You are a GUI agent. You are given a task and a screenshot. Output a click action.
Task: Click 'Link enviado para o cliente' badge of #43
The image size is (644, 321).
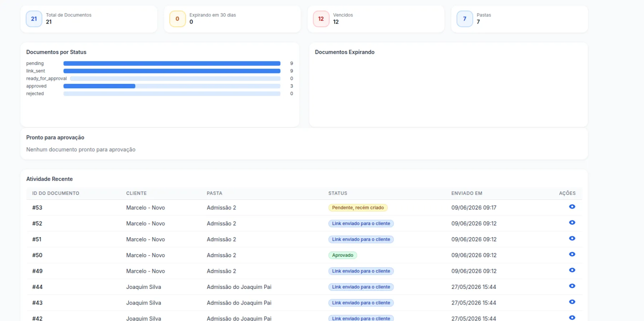(361, 303)
